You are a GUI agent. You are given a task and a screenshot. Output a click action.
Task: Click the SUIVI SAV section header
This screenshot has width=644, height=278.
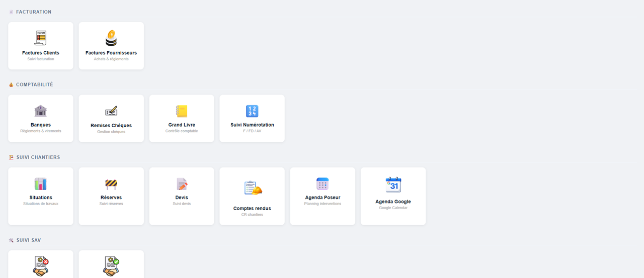pyautogui.click(x=28, y=240)
